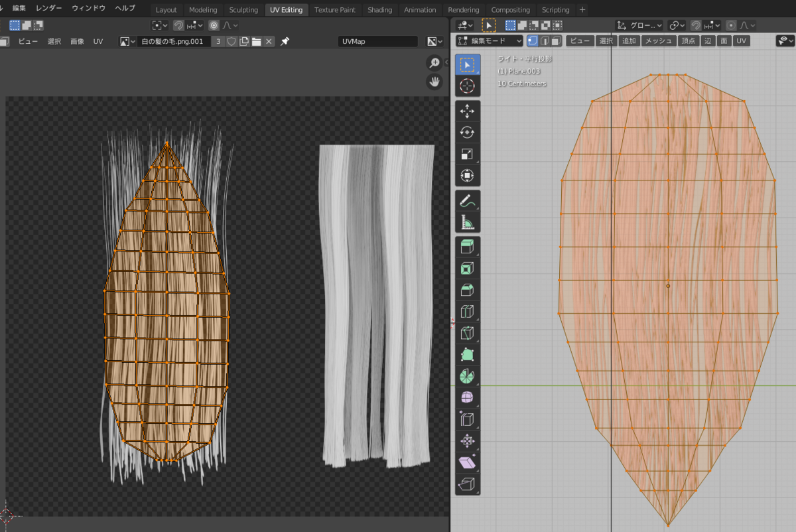Viewport: 796px width, 532px height.
Task: Select the Cursor tool
Action: click(468, 86)
